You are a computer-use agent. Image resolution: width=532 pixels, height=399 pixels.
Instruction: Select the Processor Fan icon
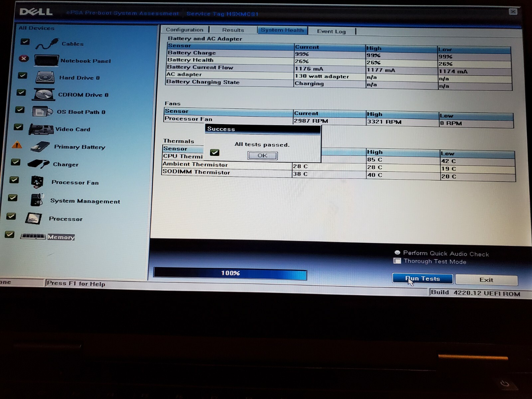(37, 182)
